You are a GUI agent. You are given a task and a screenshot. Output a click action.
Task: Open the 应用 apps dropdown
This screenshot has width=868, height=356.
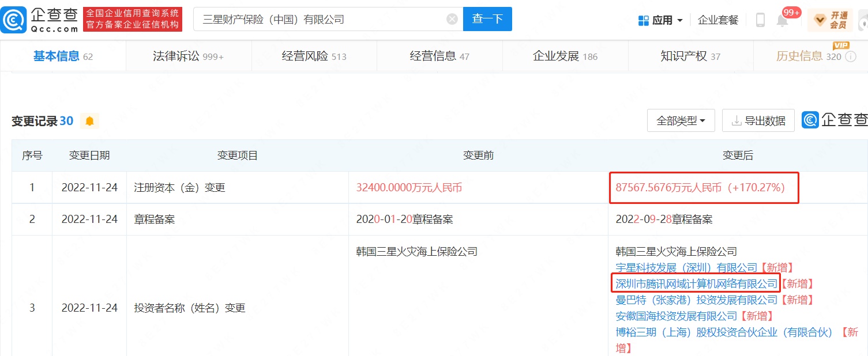(661, 20)
